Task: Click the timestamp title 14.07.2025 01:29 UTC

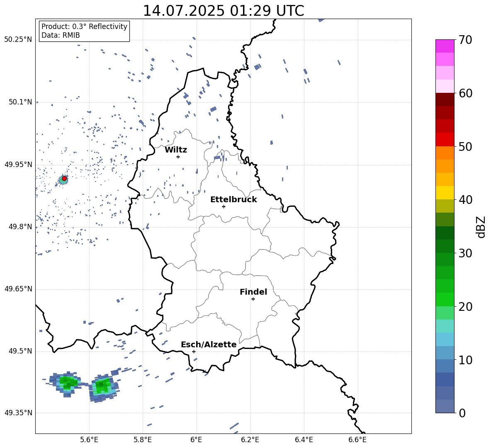Action: 223,11
